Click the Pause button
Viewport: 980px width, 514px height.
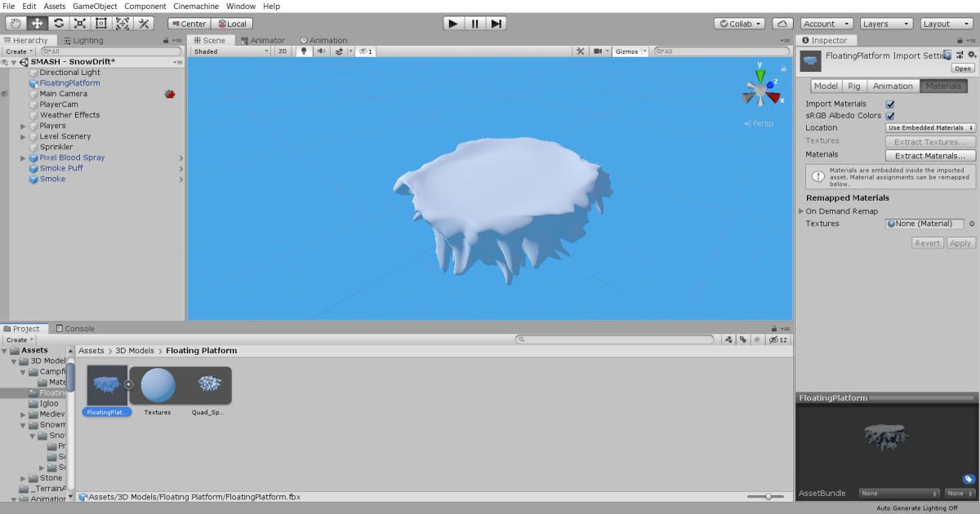point(474,24)
